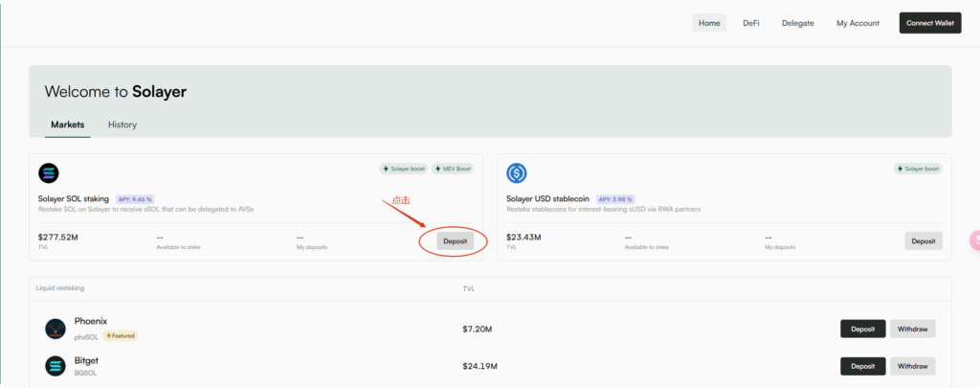Click the MEV Boost badge
Image resolution: width=980 pixels, height=388 pixels.
tap(453, 169)
